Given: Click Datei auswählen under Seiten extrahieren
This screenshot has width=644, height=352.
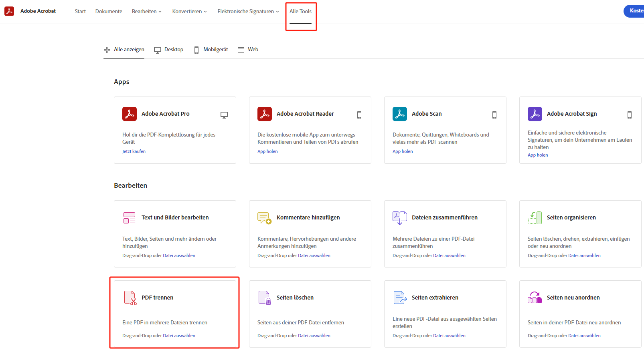Looking at the screenshot, I should pyautogui.click(x=449, y=336).
